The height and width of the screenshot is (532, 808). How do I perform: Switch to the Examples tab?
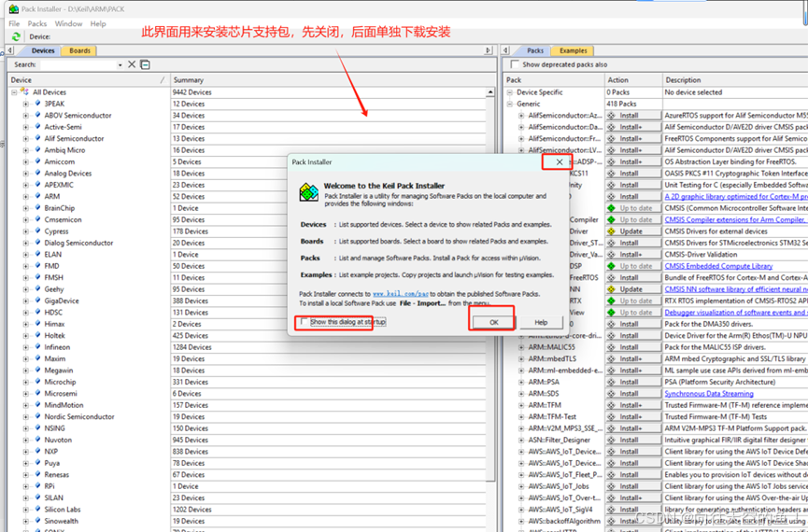[x=573, y=50]
